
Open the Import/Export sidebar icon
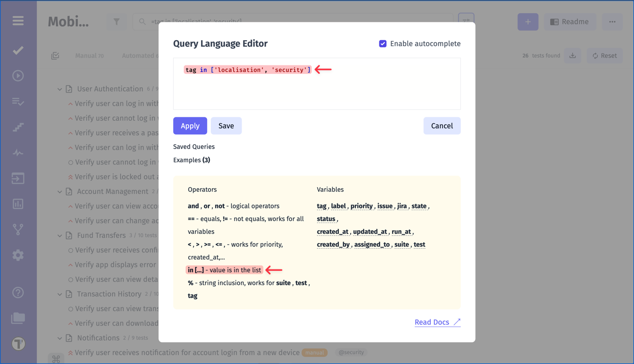point(18,178)
